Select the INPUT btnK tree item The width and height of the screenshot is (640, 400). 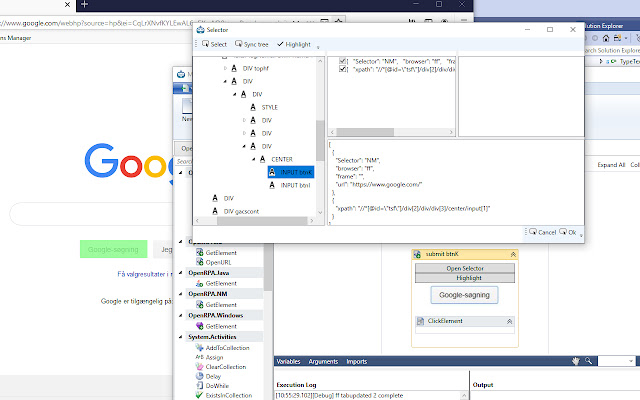click(291, 172)
